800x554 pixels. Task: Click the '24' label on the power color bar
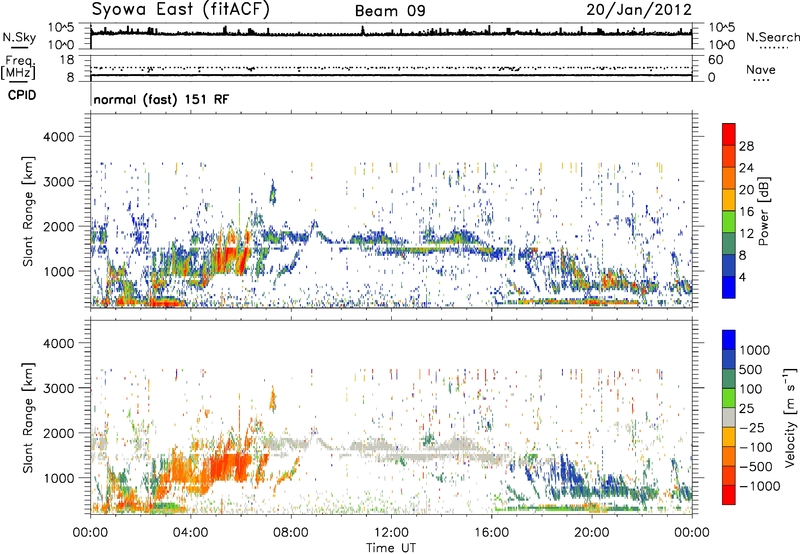746,168
